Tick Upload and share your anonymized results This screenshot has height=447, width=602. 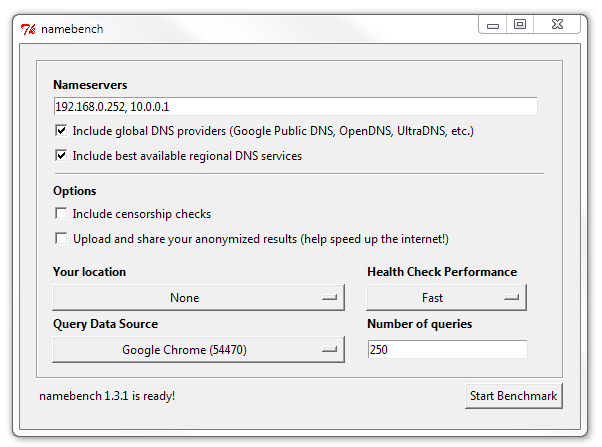coord(62,239)
